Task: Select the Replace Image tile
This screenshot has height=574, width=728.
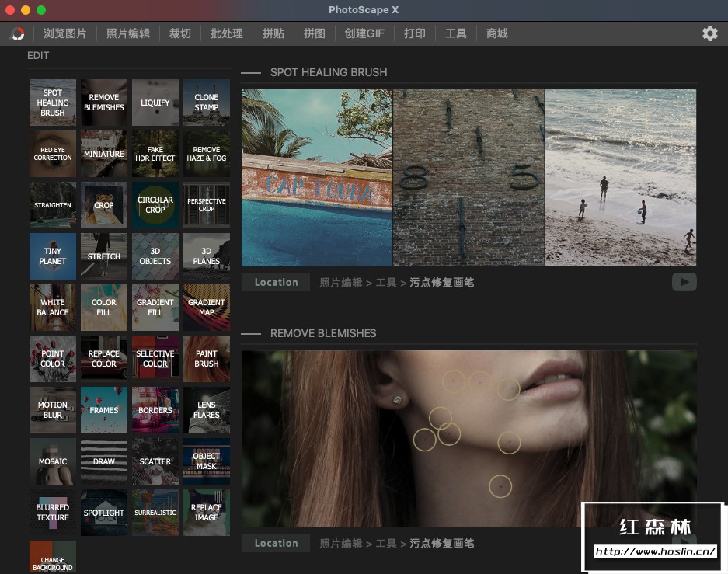Action: [207, 513]
